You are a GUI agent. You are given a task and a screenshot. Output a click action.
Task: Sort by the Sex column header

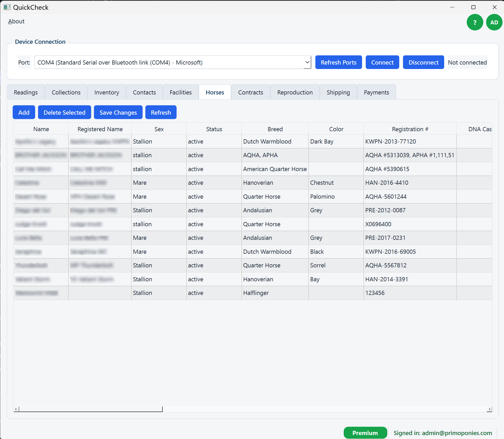(x=159, y=129)
